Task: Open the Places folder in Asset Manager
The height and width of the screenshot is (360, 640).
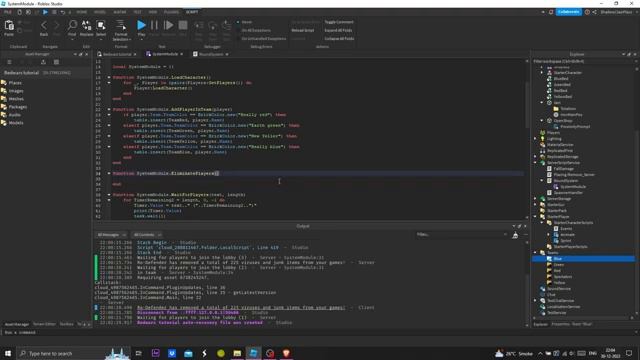Action: pos(15,83)
